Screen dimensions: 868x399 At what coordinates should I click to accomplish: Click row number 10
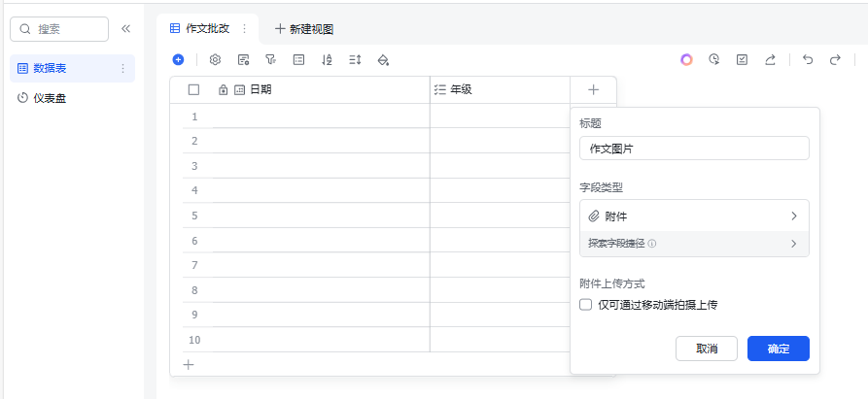pyautogui.click(x=194, y=340)
